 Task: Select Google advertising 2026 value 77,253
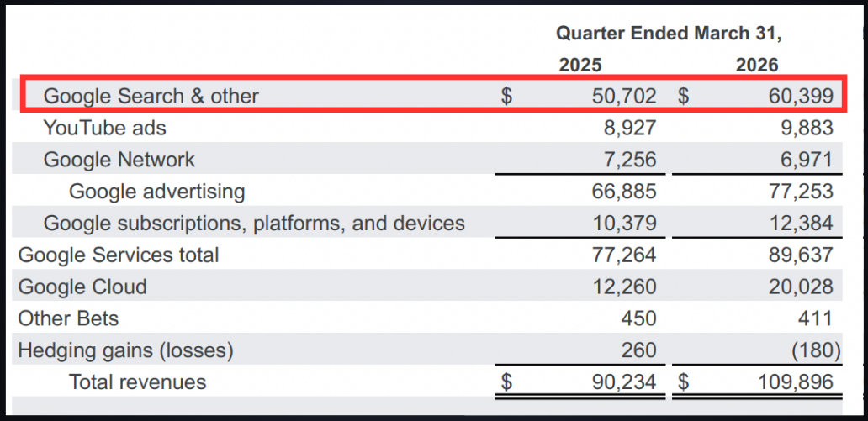800,192
